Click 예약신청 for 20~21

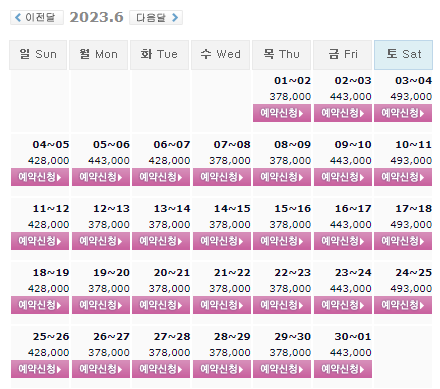[161, 305]
